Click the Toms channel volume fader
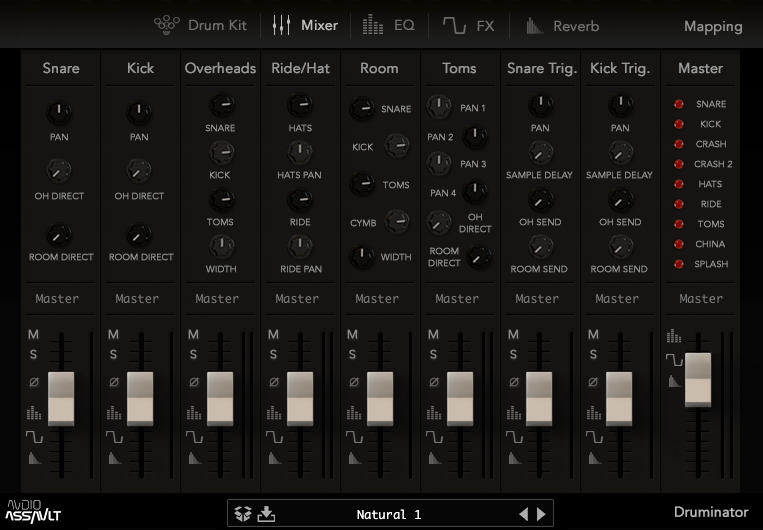The height and width of the screenshot is (530, 763). pyautogui.click(x=460, y=399)
